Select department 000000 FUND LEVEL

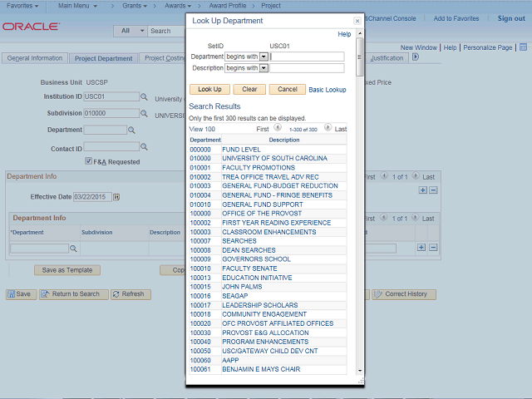268,150
